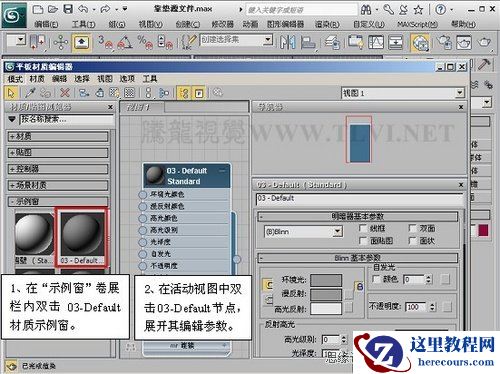Toggle Parameter Editor panel button

coord(199,93)
